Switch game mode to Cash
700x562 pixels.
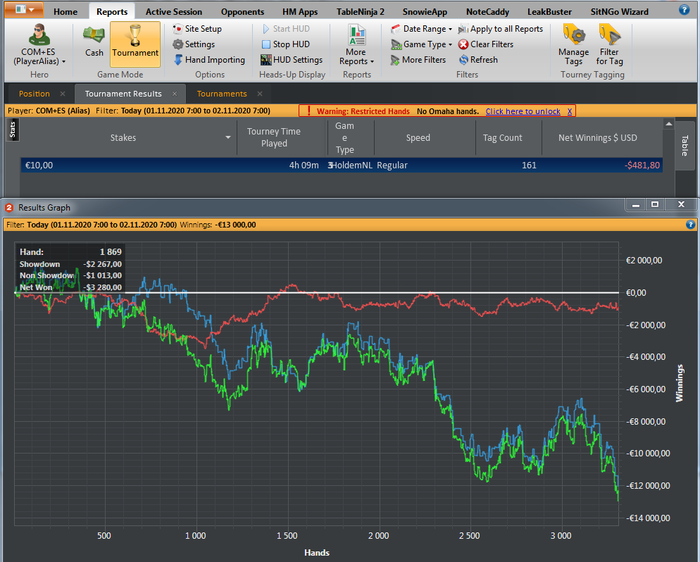[x=94, y=42]
